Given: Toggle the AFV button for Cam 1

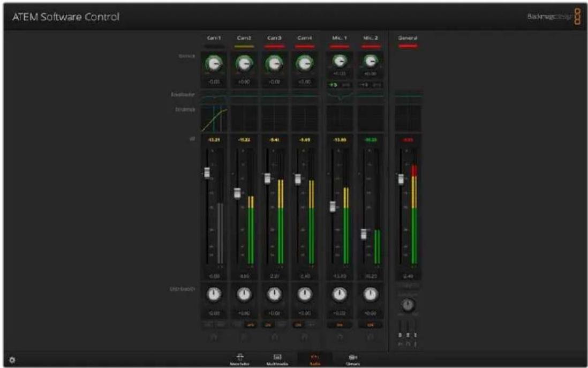Looking at the screenshot, I should [221, 325].
